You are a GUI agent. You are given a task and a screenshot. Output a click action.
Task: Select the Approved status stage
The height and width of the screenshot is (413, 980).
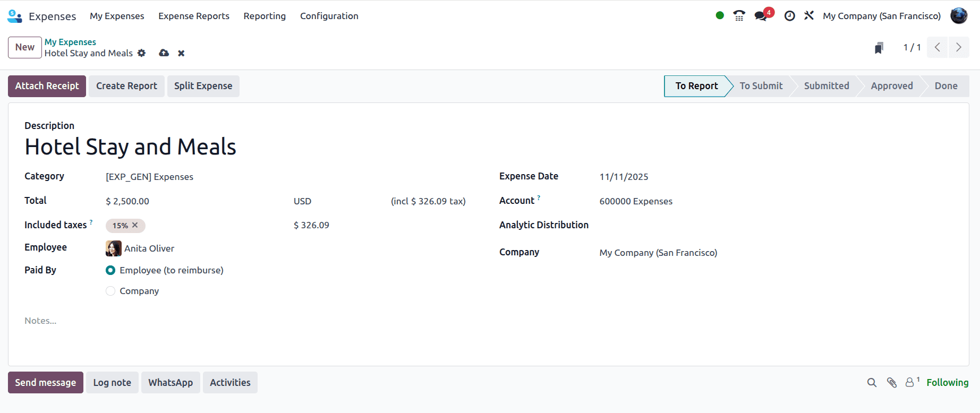click(892, 86)
